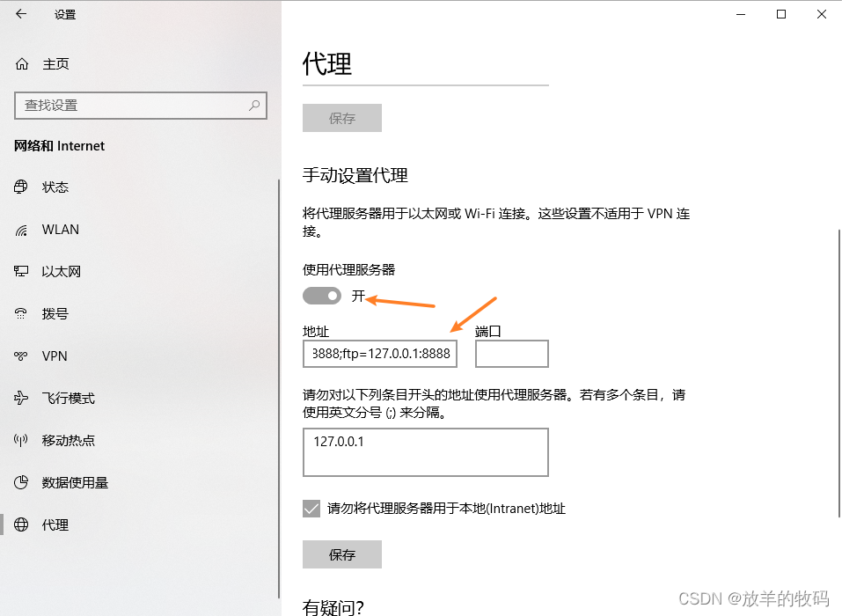The width and height of the screenshot is (842, 616).
Task: Navigate back using the arrow button
Action: [x=20, y=14]
